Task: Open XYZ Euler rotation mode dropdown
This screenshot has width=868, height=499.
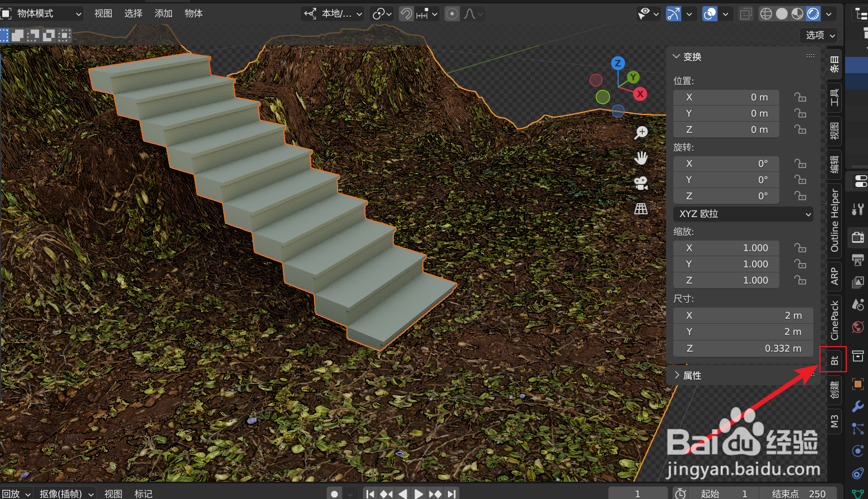Action: (743, 214)
